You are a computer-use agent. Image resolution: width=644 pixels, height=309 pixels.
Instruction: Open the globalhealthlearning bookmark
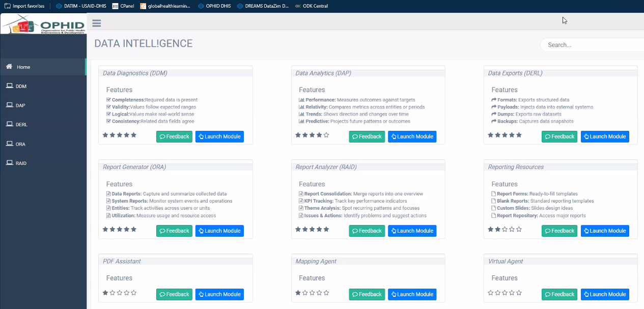[165, 6]
